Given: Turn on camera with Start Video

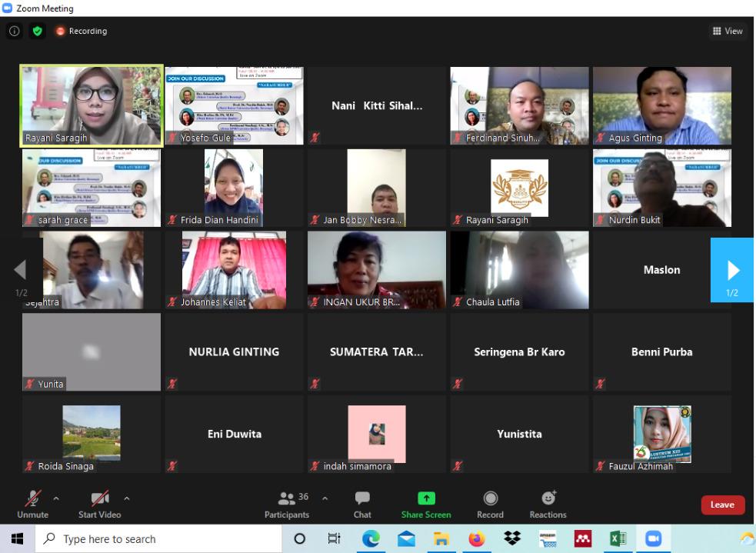Looking at the screenshot, I should [99, 505].
